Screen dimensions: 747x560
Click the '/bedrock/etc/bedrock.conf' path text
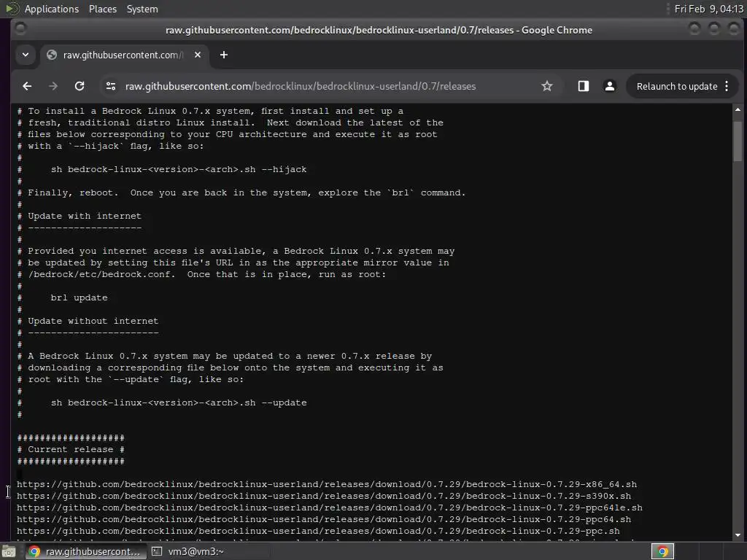[x=101, y=275]
